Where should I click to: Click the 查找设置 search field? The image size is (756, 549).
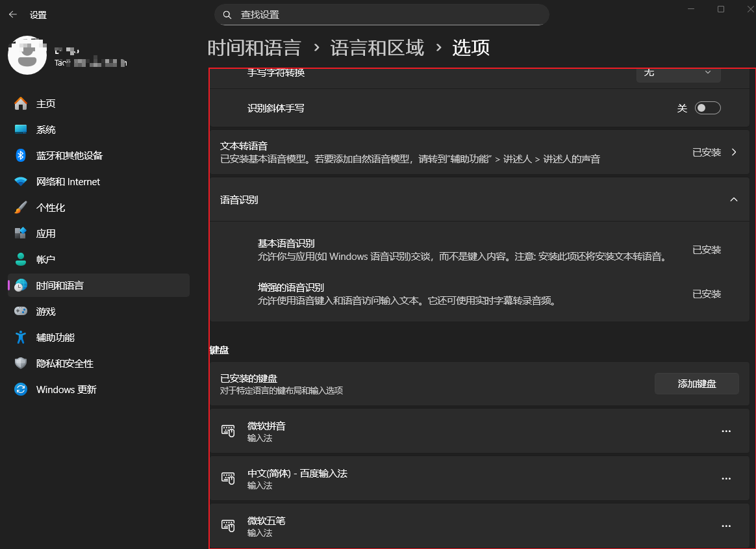point(382,15)
